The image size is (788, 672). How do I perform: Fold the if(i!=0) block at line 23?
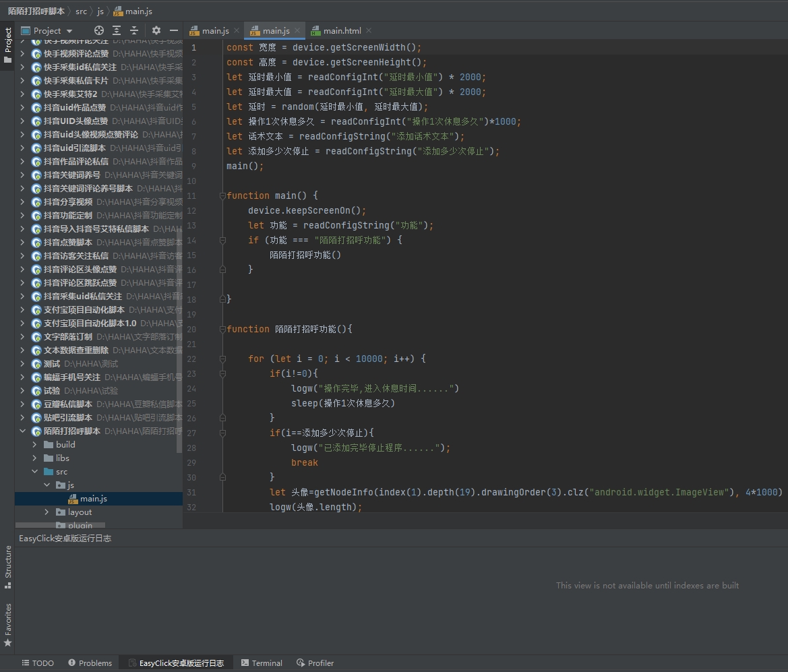(222, 373)
